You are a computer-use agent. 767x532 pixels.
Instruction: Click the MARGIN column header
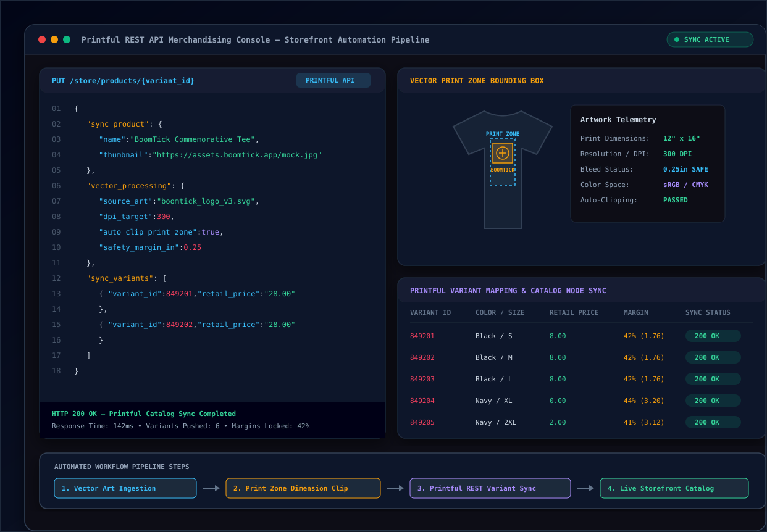(x=636, y=312)
